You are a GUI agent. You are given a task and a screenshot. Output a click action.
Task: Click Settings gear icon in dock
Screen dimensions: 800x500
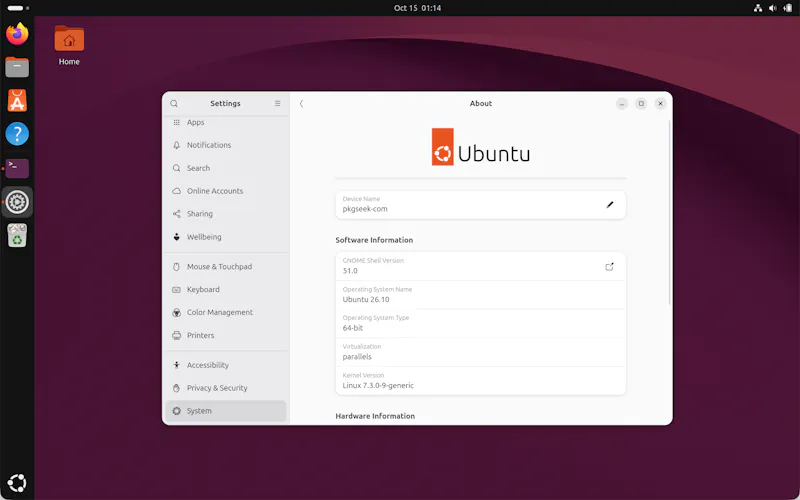pos(17,202)
